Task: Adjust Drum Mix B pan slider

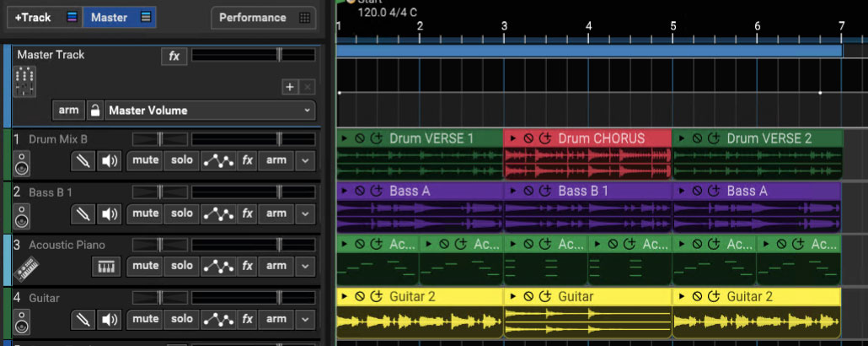Action: coord(160,139)
